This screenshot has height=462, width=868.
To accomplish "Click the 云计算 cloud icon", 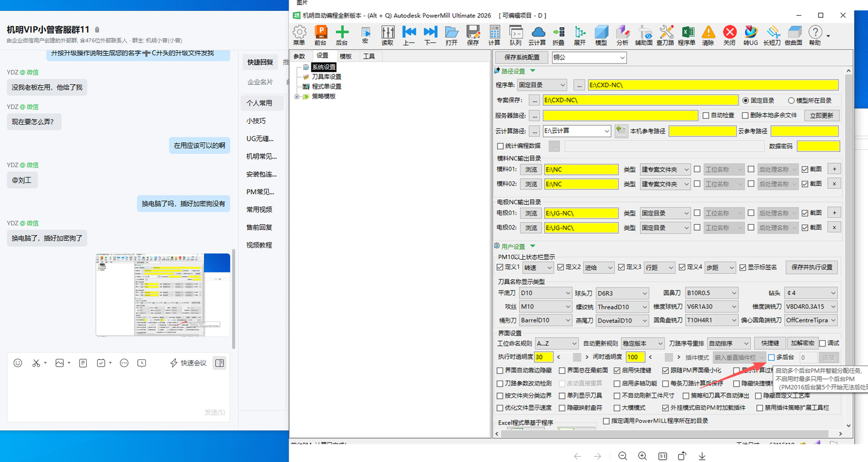I will pos(537,35).
